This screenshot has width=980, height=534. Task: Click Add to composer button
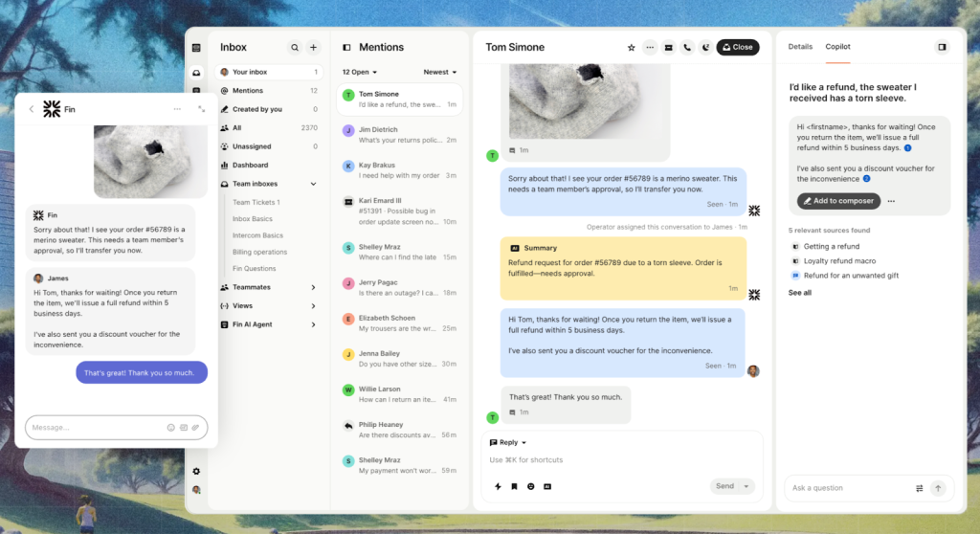838,201
